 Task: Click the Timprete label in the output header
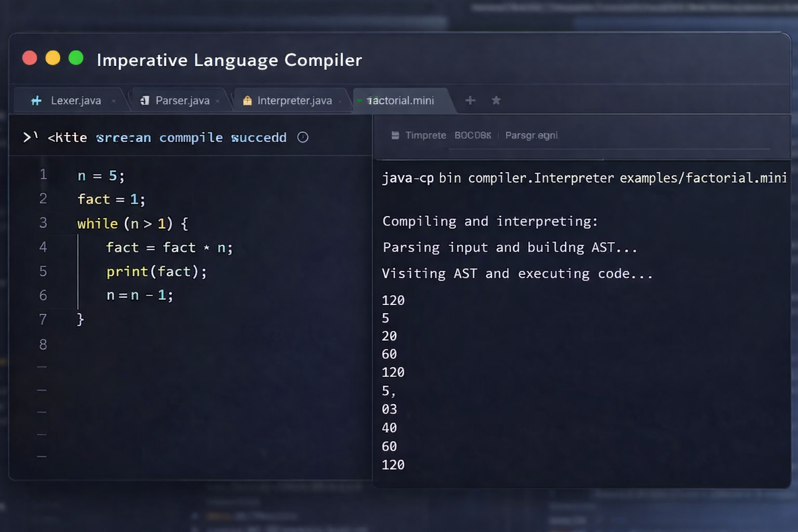[425, 135]
